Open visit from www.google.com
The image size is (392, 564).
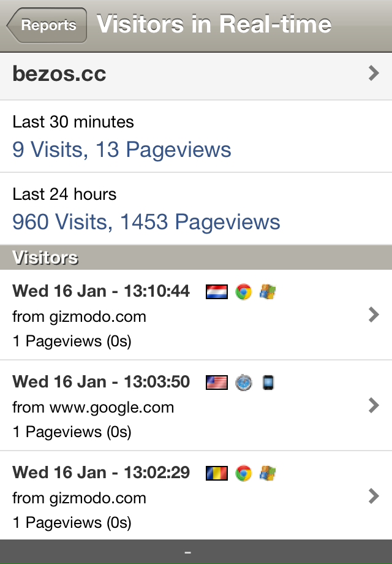pyautogui.click(x=196, y=405)
